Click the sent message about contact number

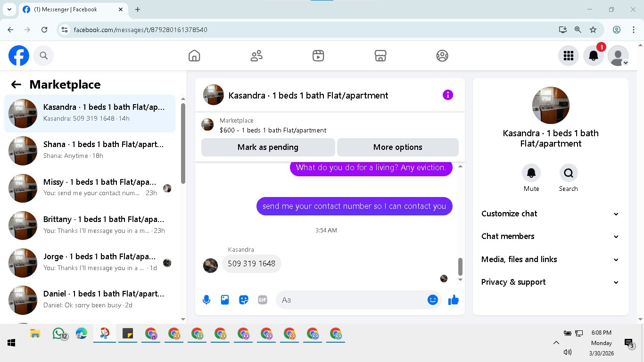(354, 206)
